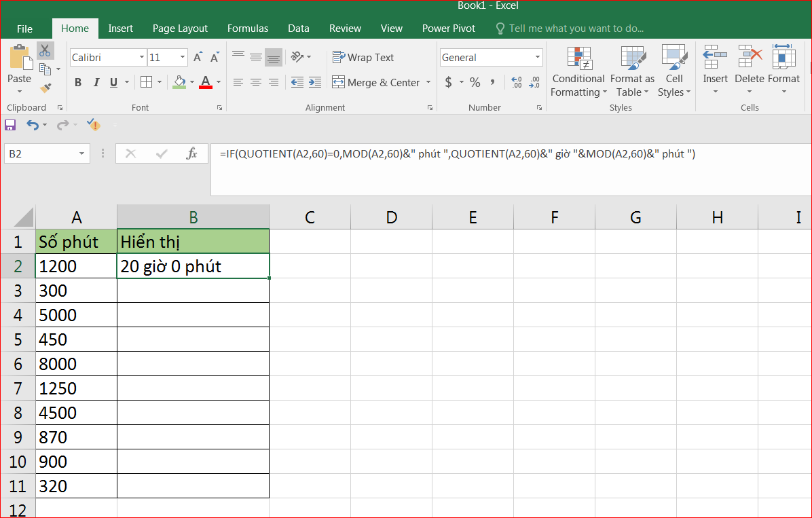Open Cell Styles gallery
Viewport: 812px width, 518px height.
[673, 71]
